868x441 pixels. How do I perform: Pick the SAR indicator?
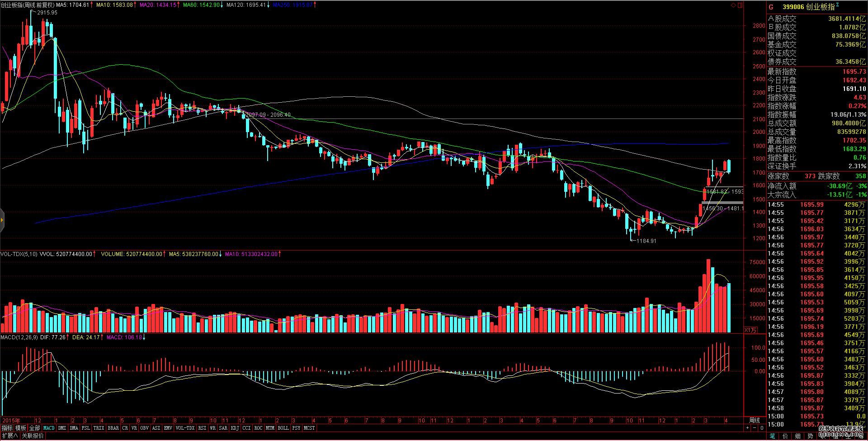(223, 428)
